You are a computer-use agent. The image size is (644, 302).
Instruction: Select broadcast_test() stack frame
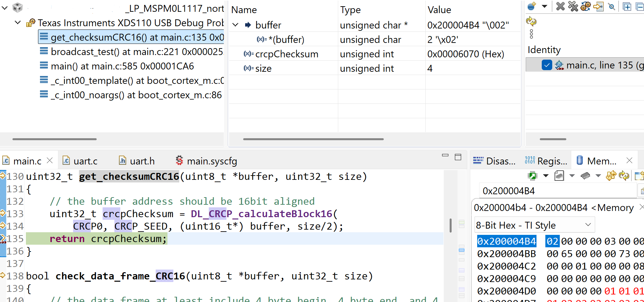[x=137, y=51]
